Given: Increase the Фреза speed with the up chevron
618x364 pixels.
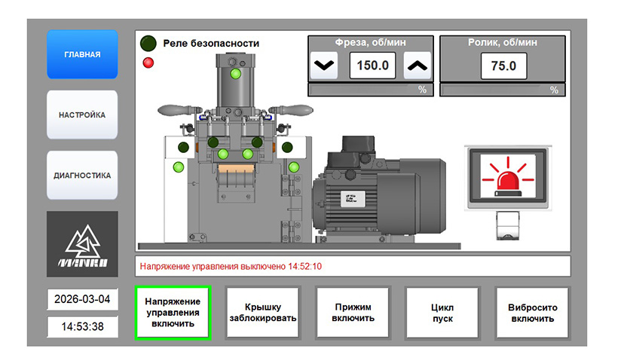Looking at the screenshot, I should click(418, 66).
